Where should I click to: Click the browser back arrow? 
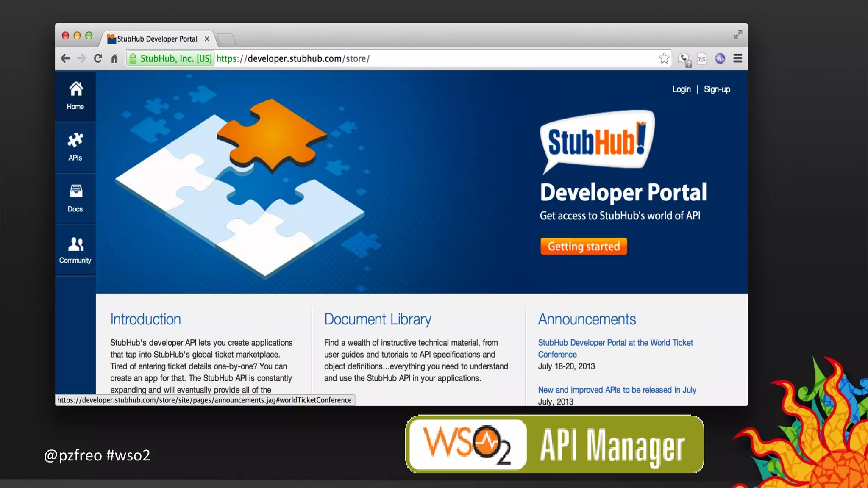65,58
